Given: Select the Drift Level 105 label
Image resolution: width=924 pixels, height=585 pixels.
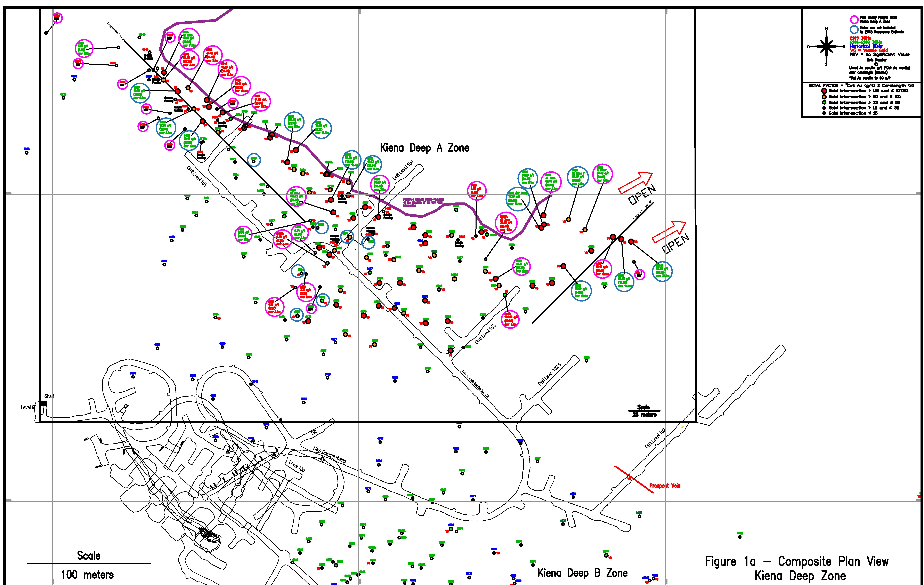Looking at the screenshot, I should point(197,176).
